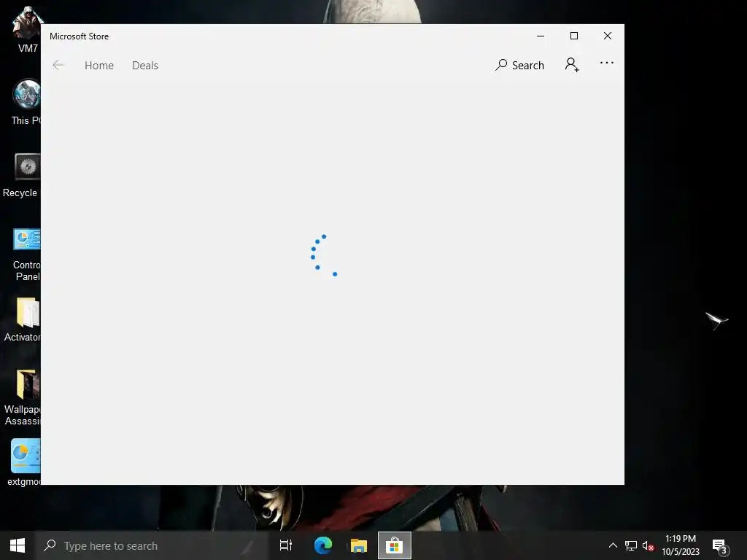Open the Windows Start menu
747x560 pixels.
coord(18,545)
